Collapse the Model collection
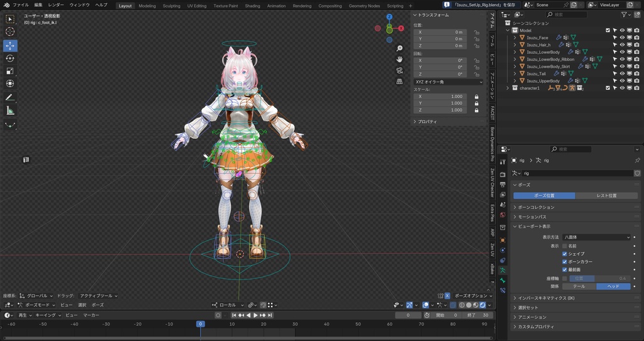 coord(508,30)
